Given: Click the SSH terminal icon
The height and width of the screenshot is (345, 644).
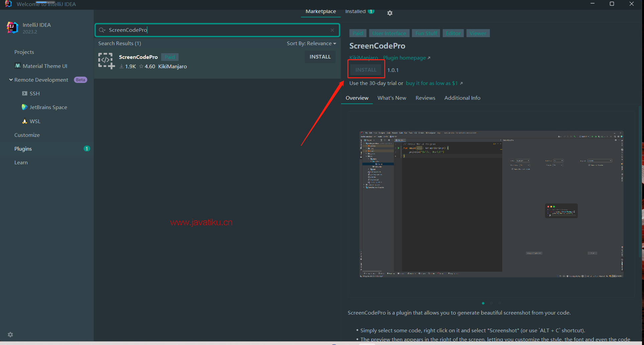Looking at the screenshot, I should (x=25, y=93).
